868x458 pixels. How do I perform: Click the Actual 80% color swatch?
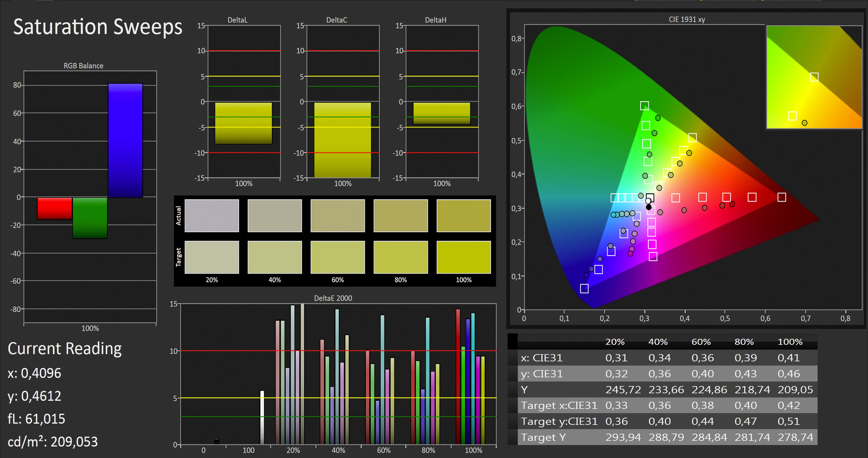(401, 216)
